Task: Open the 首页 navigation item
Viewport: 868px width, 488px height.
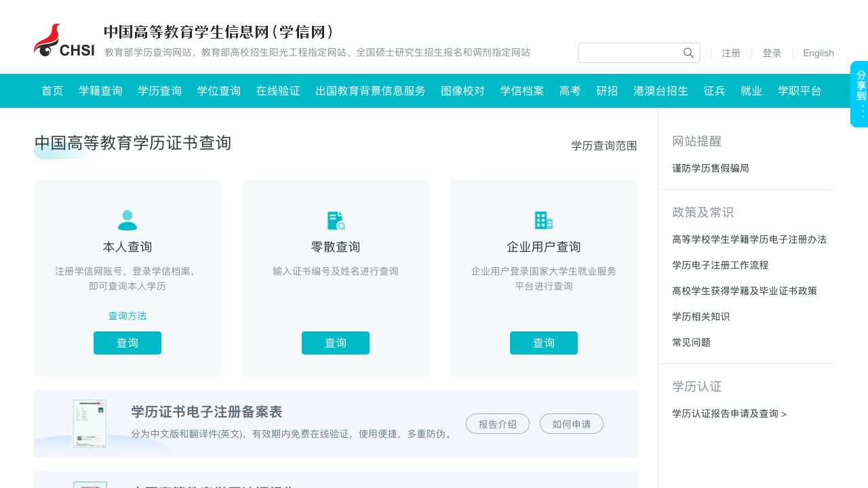Action: tap(52, 91)
